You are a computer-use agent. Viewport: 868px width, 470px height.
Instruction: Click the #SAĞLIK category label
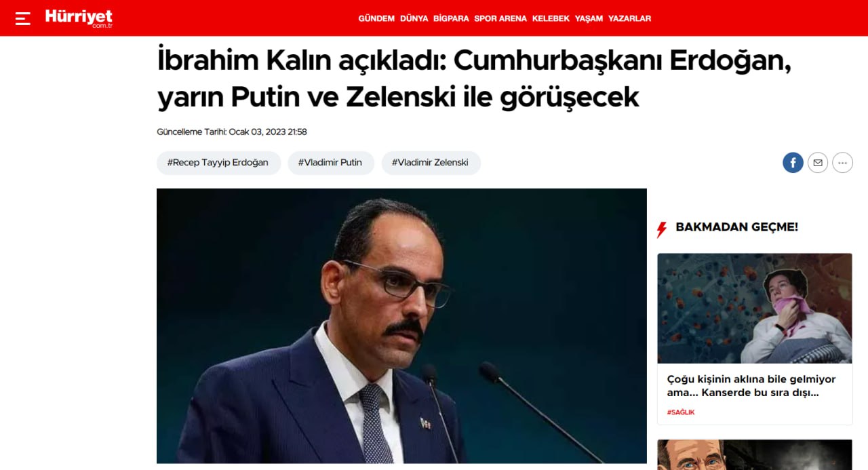[681, 412]
